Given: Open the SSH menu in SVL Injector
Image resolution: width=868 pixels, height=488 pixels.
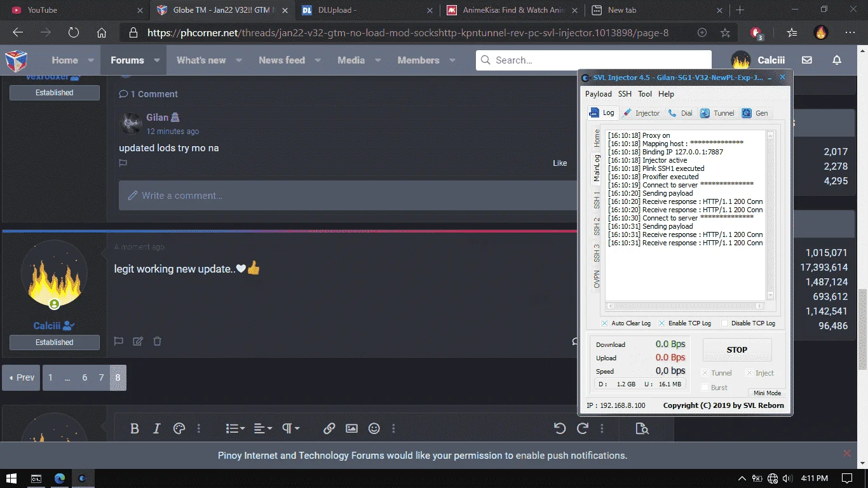Looking at the screenshot, I should tap(625, 94).
